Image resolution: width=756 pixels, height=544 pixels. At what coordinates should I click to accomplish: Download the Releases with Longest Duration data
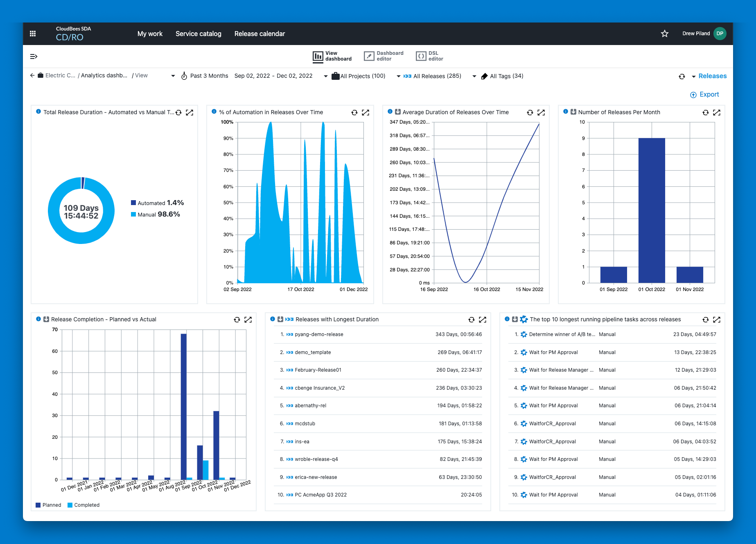click(280, 319)
